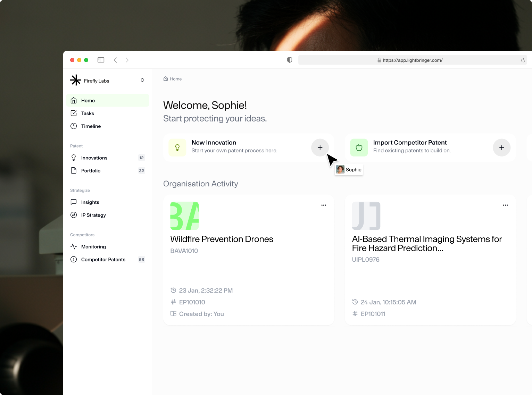
Task: Click the New Innovation card title
Action: tap(214, 143)
